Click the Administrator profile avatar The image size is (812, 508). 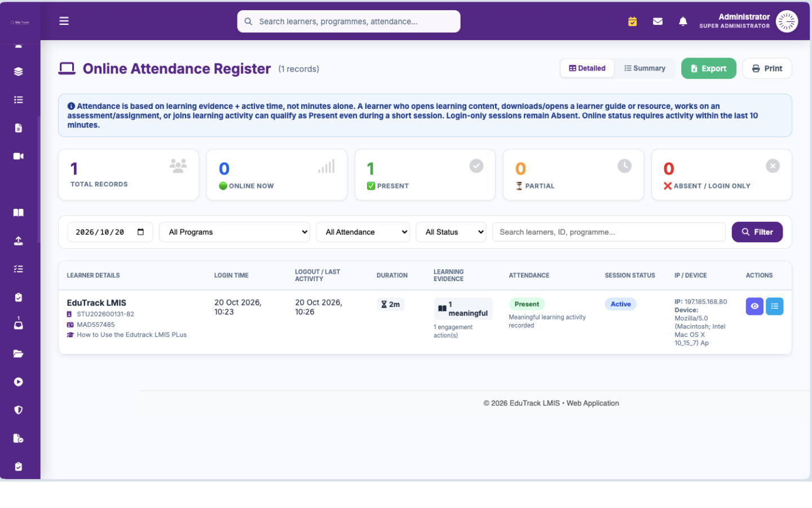[787, 21]
